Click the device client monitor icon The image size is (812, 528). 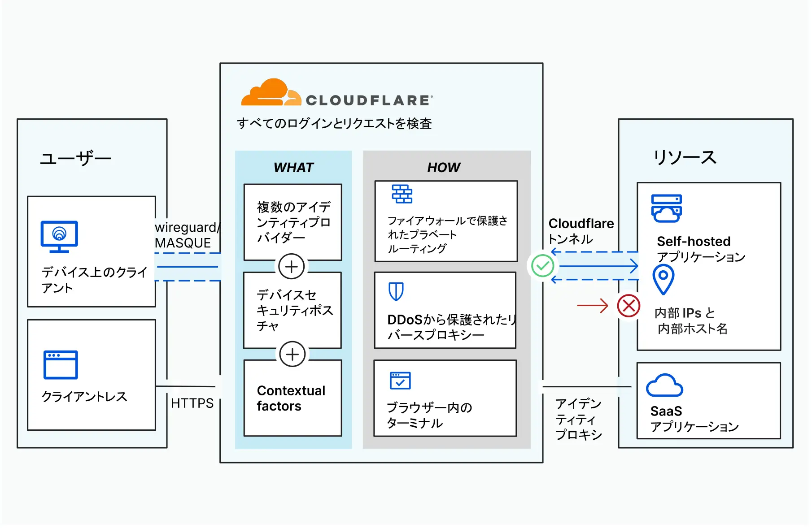(x=59, y=236)
